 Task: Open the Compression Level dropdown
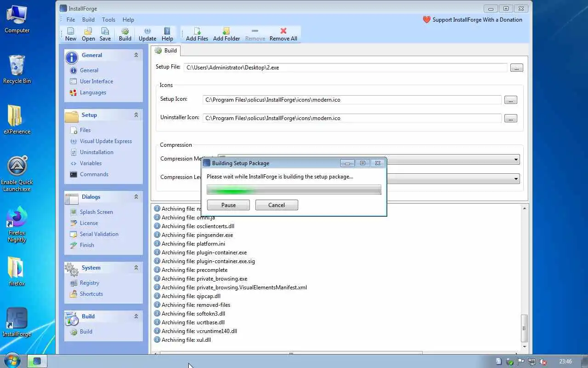pos(516,178)
